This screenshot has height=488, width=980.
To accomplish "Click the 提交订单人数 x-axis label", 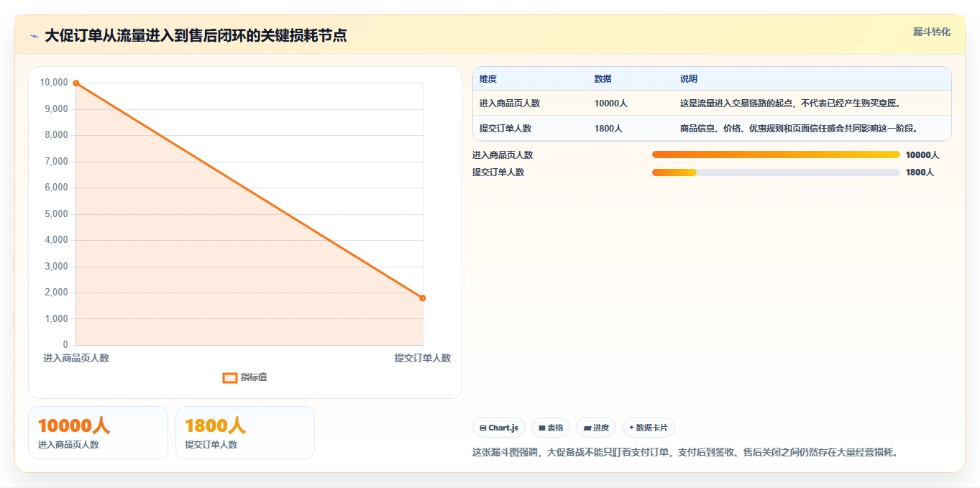I will click(x=423, y=358).
